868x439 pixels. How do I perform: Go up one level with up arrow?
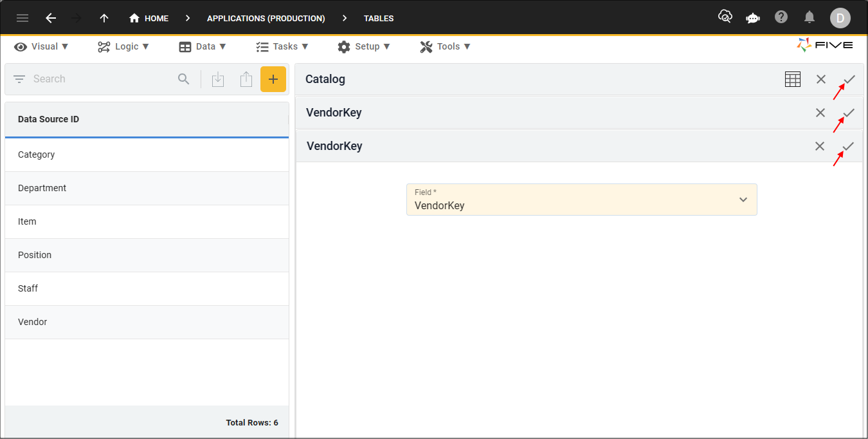pyautogui.click(x=104, y=18)
